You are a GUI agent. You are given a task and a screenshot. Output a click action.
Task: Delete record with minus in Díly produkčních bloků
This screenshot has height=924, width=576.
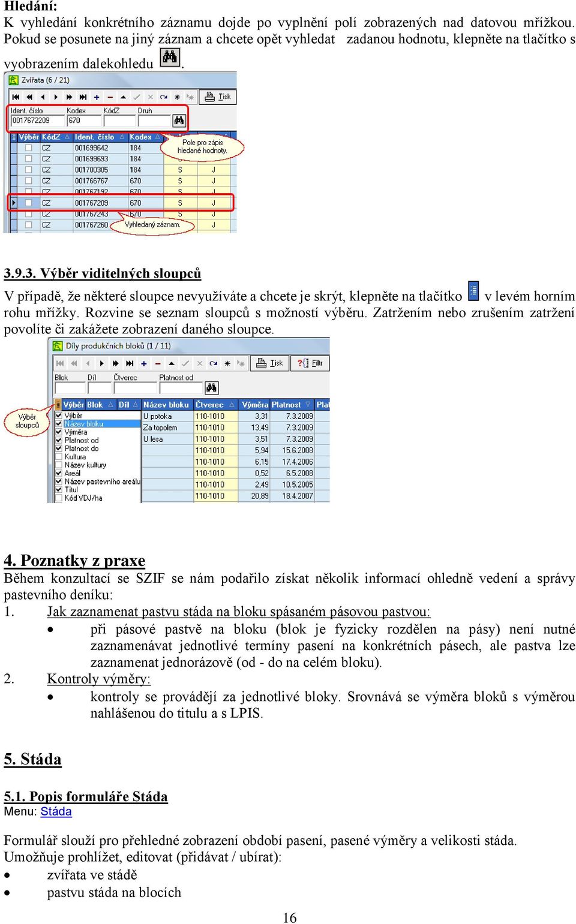pos(158,363)
